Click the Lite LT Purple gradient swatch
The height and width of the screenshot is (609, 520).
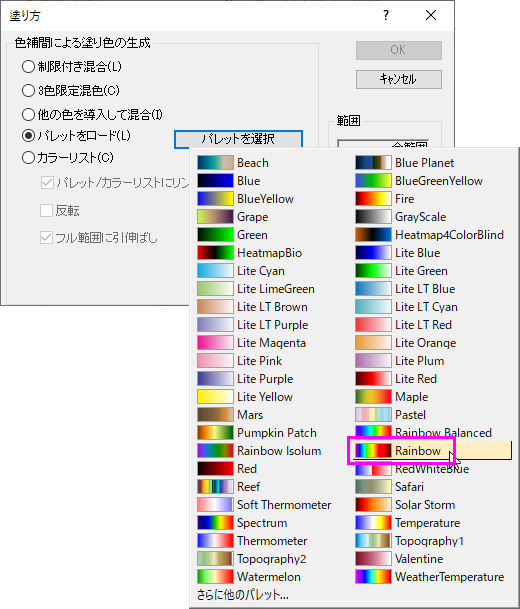215,325
